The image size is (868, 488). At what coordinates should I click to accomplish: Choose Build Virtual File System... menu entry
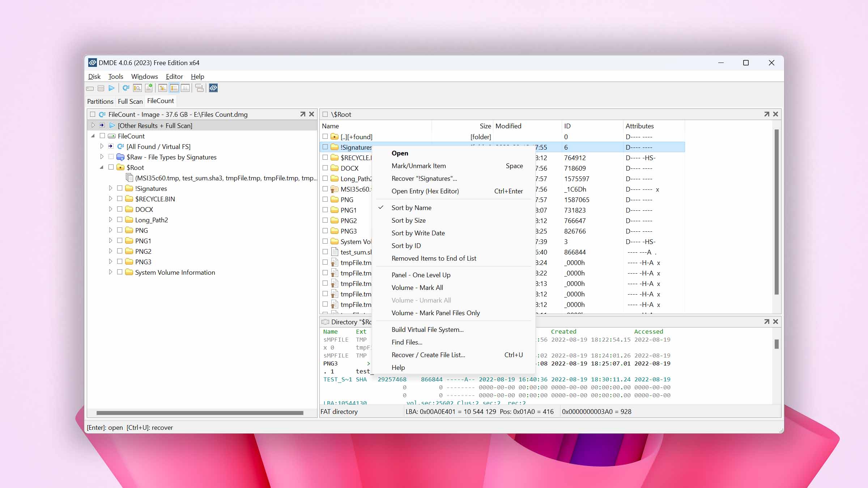pos(454,330)
